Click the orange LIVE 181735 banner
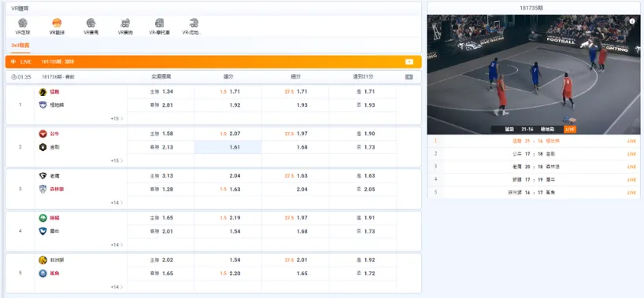Viewport: 644px width, 298px height. [213, 61]
